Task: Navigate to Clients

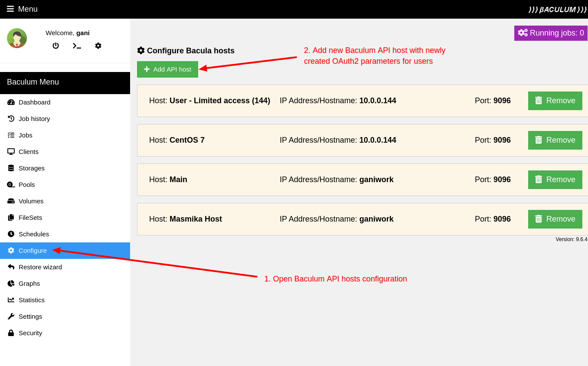Action: click(65, 152)
